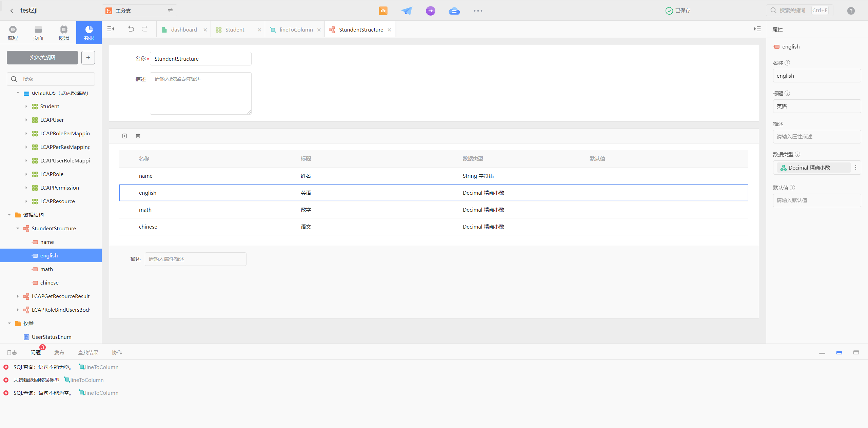Image resolution: width=868 pixels, height=428 pixels.
Task: Switch to the 发布 bottom tab
Action: (59, 353)
